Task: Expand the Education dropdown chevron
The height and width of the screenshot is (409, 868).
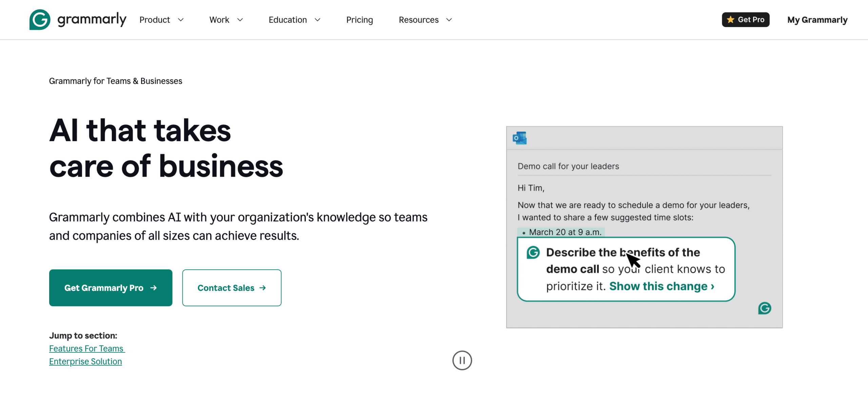Action: pos(317,20)
